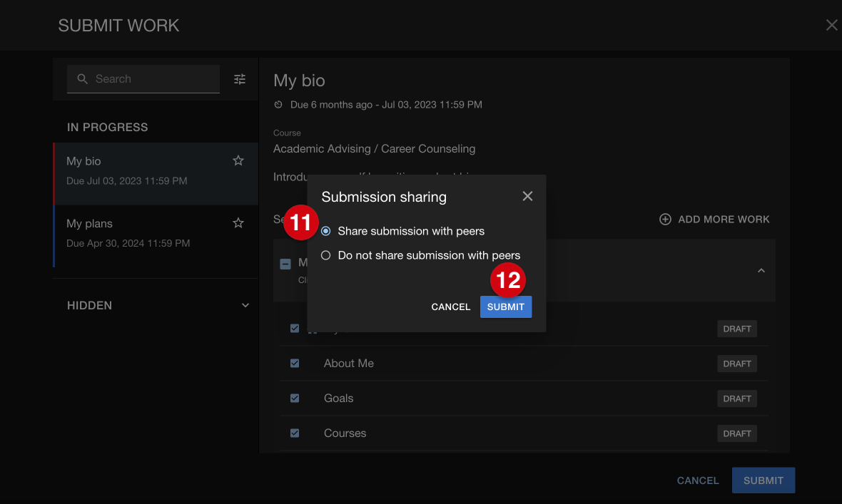Click the DRAFT badge next to Goals
The height and width of the screenshot is (504, 842).
pos(736,398)
